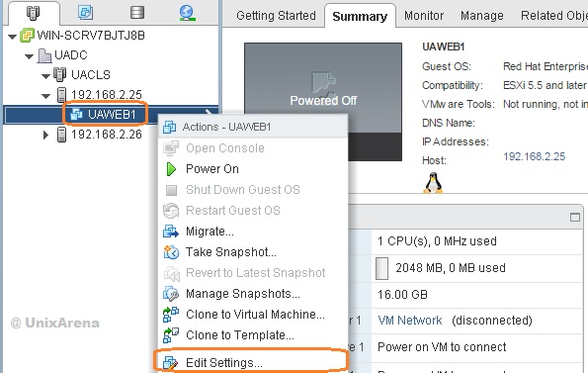Click the vCenter icon beside WIN-SCRV7BJTJ8B
588x373 pixels.
pos(27,36)
